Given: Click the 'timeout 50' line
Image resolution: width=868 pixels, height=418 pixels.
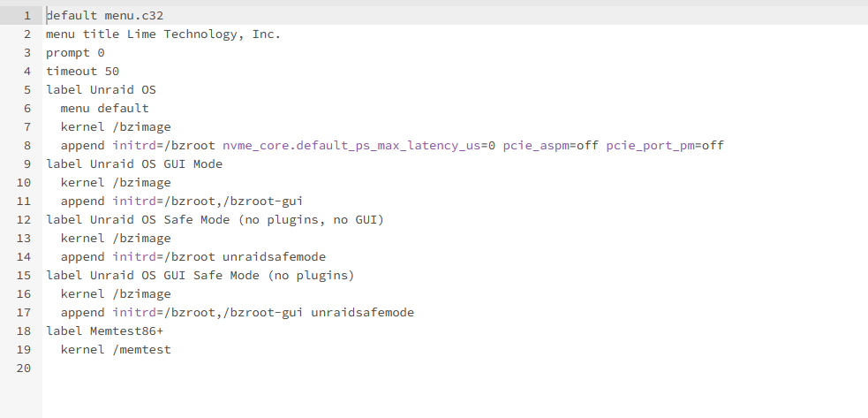Looking at the screenshot, I should click(x=82, y=72).
